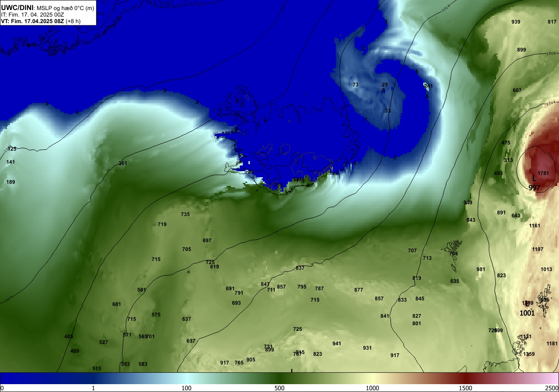Viewport: 559px width, 392px height.
Task: Click the VT valid time line 08Z
Action: [40, 21]
